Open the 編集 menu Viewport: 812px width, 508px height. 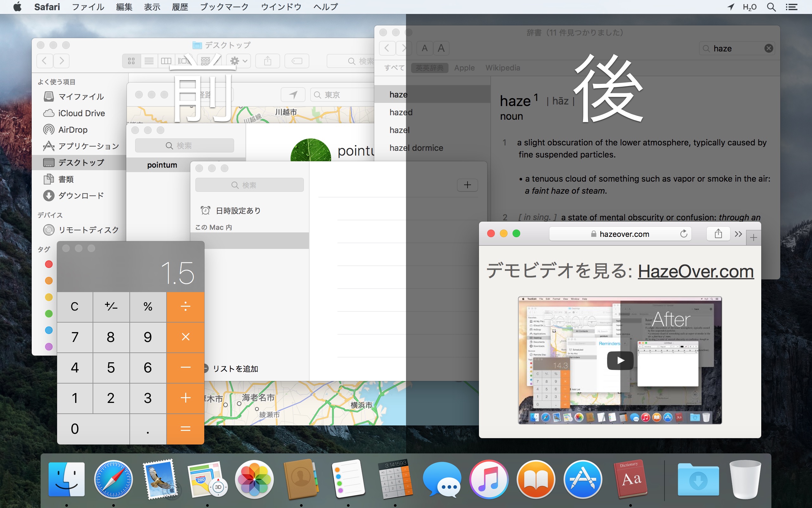coord(124,7)
